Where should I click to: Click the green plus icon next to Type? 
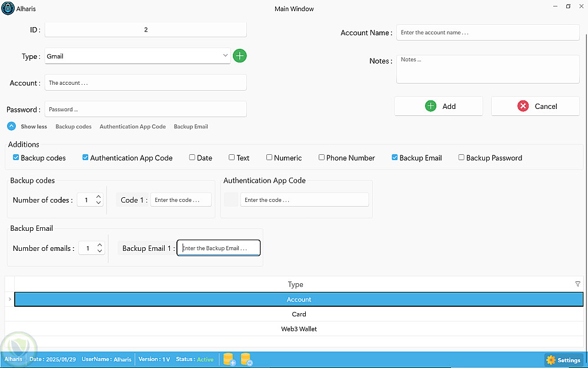click(240, 56)
